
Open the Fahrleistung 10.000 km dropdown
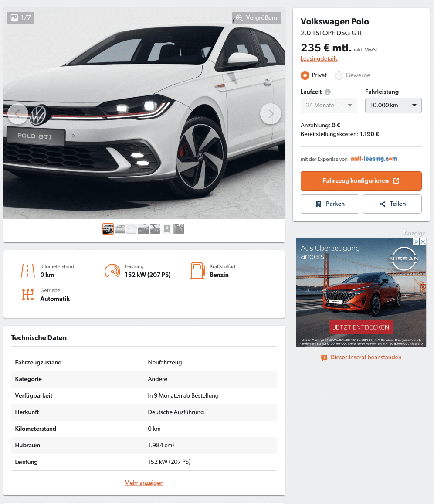tap(393, 106)
